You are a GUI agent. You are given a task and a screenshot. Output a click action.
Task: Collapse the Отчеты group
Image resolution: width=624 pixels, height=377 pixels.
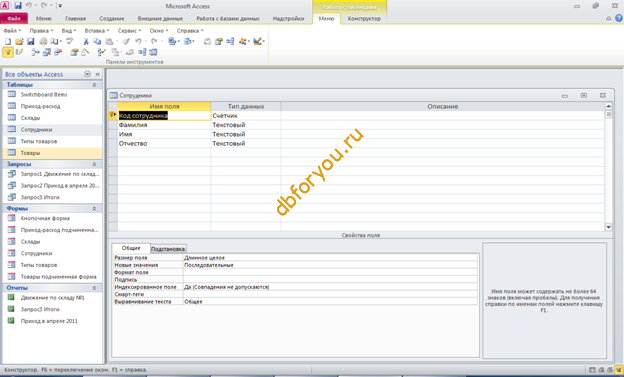pos(94,288)
